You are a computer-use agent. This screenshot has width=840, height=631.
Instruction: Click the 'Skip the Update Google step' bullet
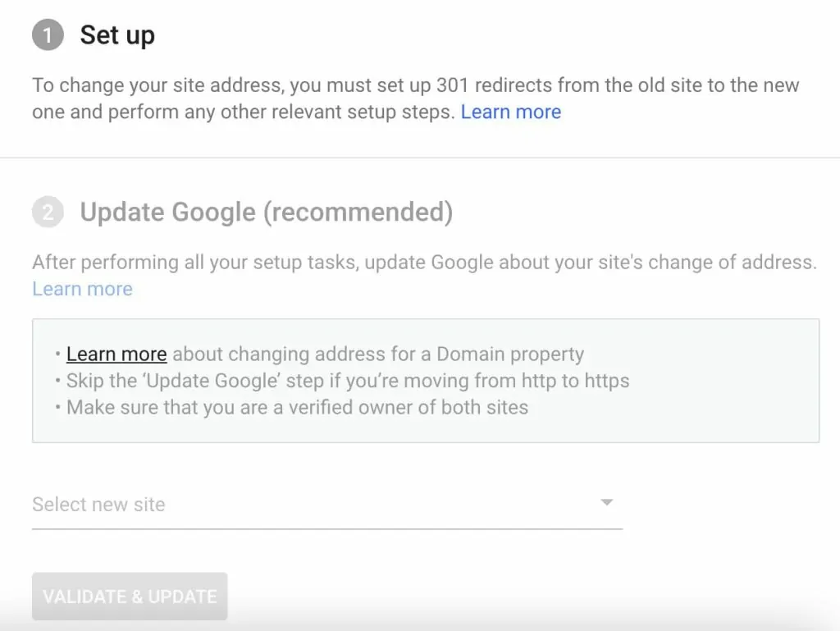(348, 381)
